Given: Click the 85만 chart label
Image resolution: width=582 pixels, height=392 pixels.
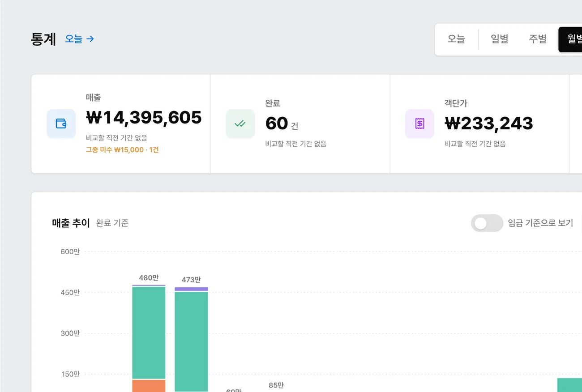Looking at the screenshot, I should coord(276,385).
